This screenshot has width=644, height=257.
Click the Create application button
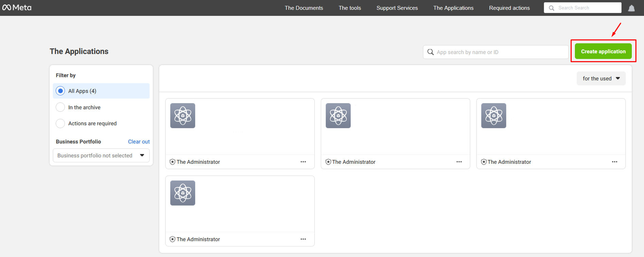603,51
